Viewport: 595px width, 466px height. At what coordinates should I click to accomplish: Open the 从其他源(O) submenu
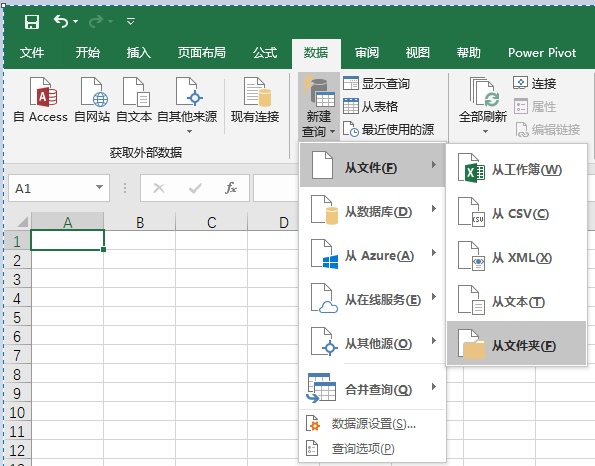(372, 342)
